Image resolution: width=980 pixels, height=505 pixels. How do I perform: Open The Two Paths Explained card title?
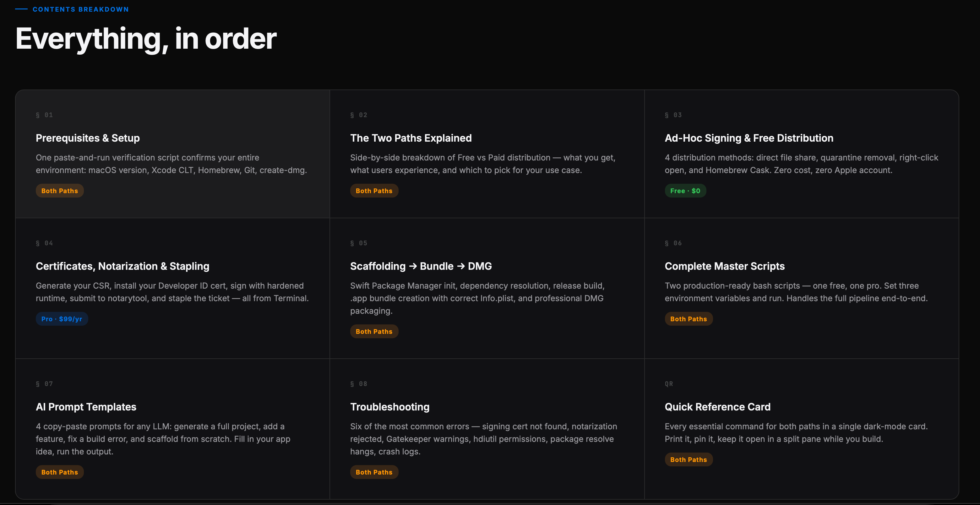click(411, 138)
